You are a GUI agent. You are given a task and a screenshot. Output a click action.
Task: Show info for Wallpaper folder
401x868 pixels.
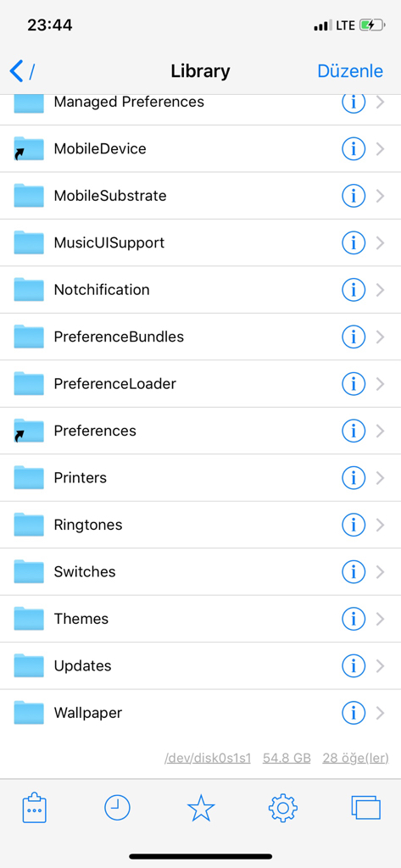point(354,712)
